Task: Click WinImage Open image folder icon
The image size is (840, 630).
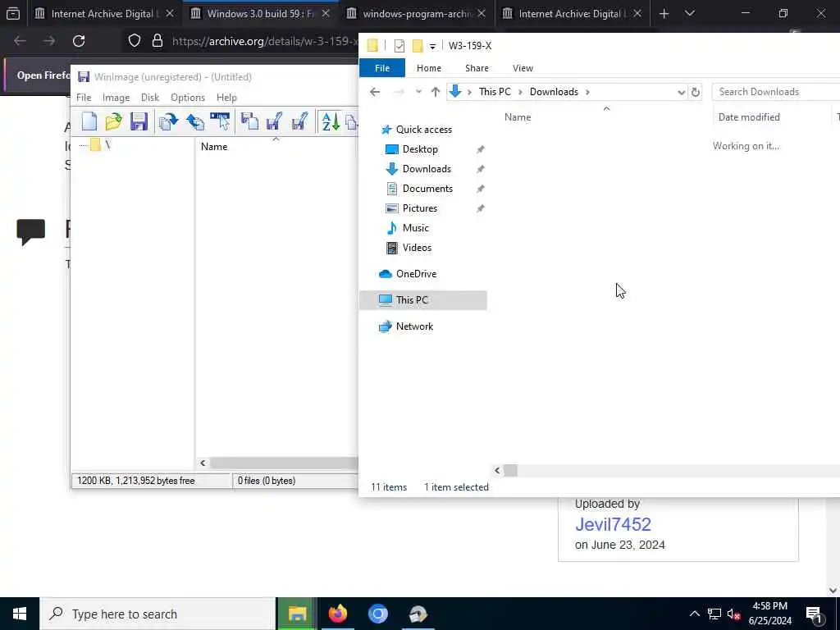Action: pos(113,121)
